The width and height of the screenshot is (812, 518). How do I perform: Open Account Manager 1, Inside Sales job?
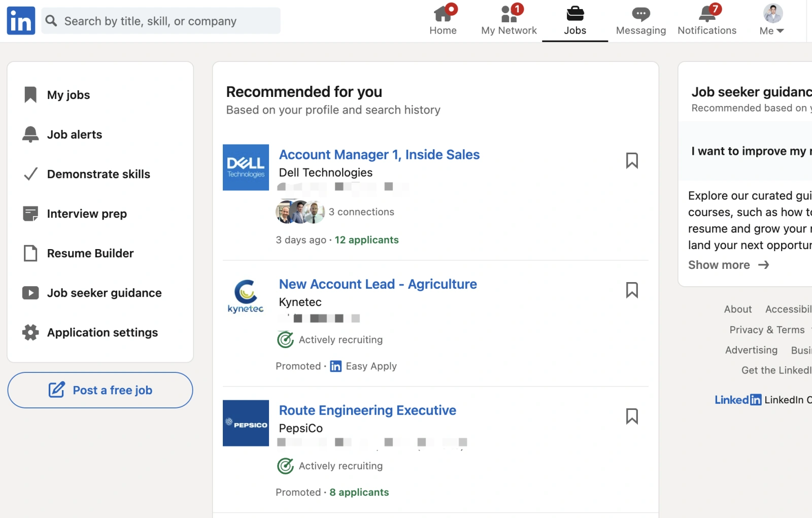point(379,155)
